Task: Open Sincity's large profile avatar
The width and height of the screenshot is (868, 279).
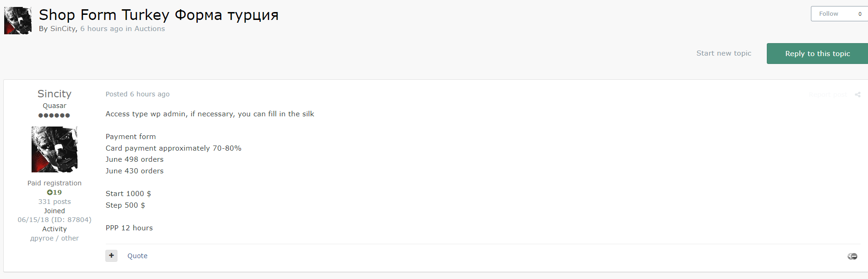Action: tap(54, 149)
